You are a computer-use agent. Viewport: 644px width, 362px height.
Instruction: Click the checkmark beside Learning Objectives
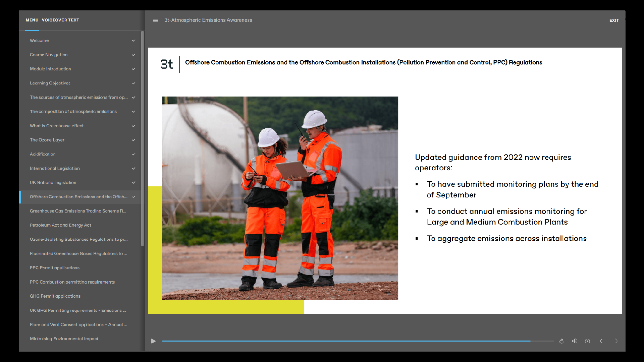pyautogui.click(x=133, y=83)
